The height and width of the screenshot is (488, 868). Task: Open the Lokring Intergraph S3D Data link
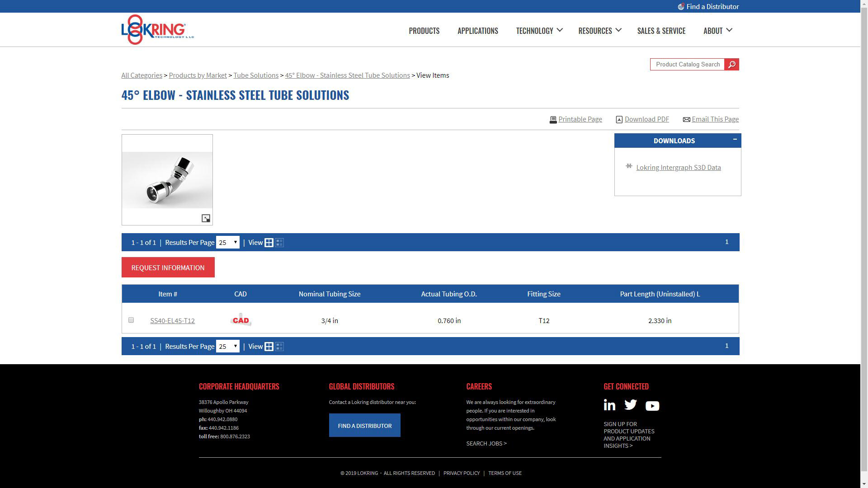click(x=678, y=168)
